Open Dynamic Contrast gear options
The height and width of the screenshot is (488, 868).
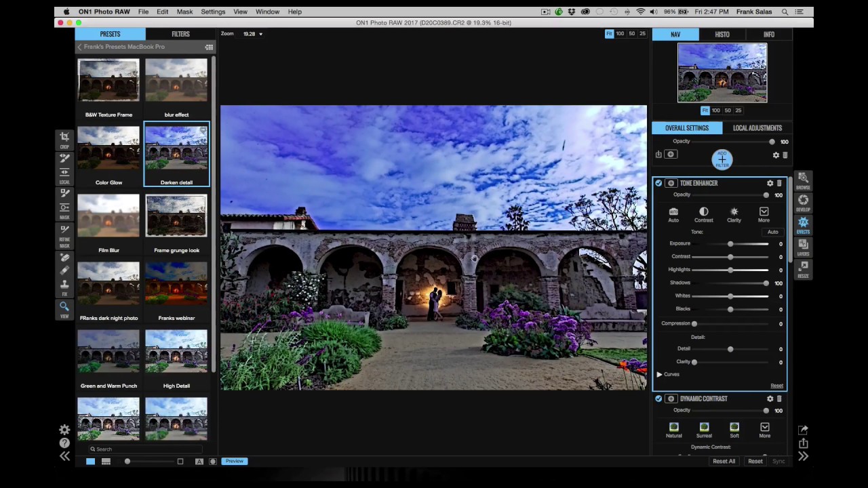[770, 399]
